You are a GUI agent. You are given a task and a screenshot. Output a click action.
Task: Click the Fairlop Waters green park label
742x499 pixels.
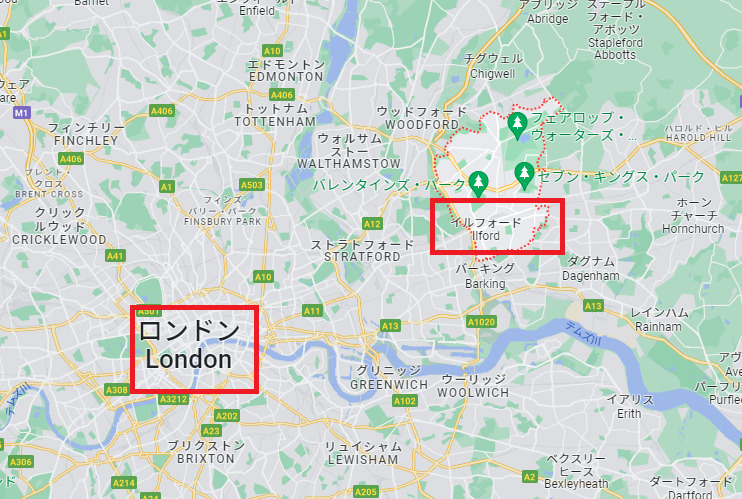click(x=583, y=126)
